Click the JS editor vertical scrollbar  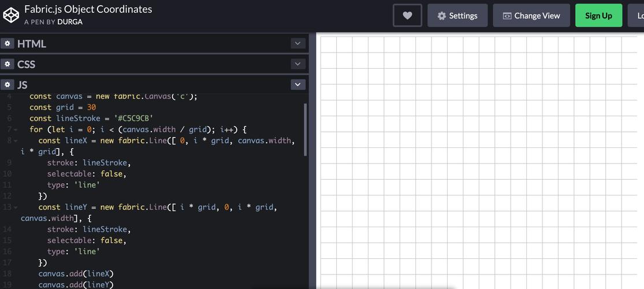305,129
